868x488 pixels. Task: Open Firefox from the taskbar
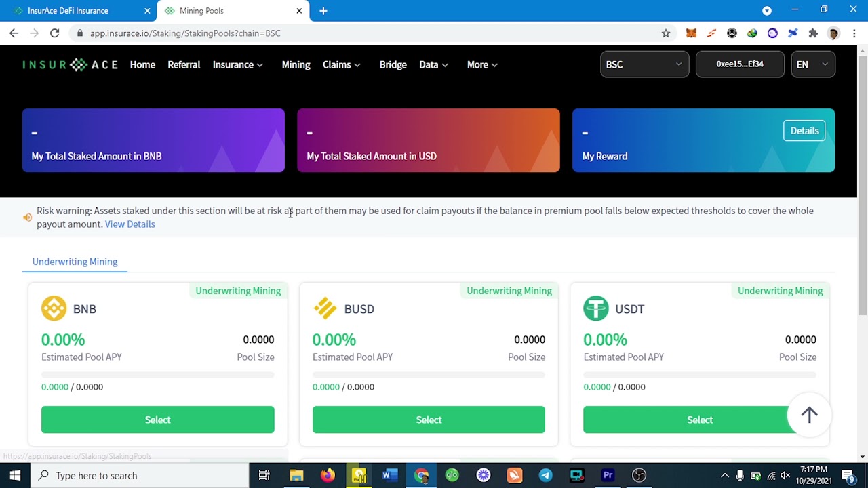[x=328, y=475]
